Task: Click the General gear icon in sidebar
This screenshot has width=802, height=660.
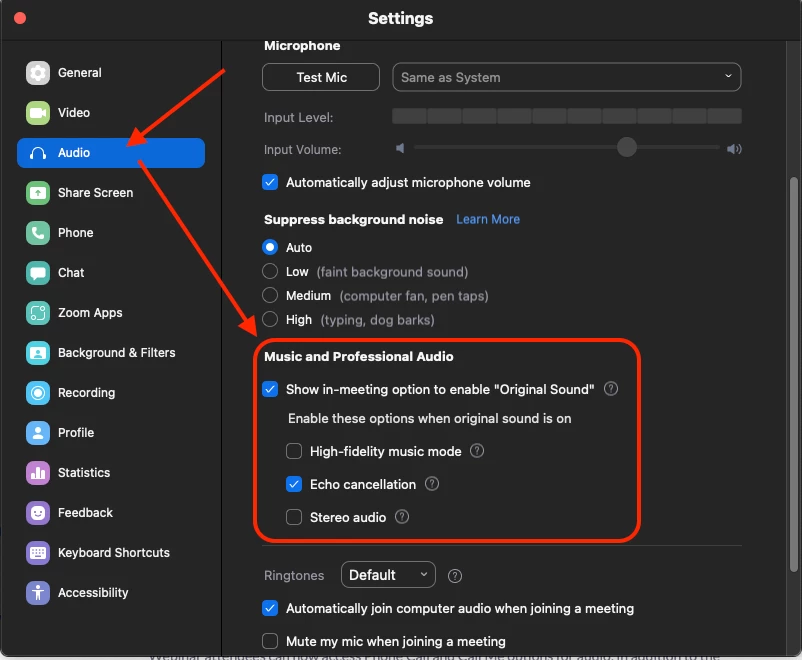Action: tap(38, 73)
